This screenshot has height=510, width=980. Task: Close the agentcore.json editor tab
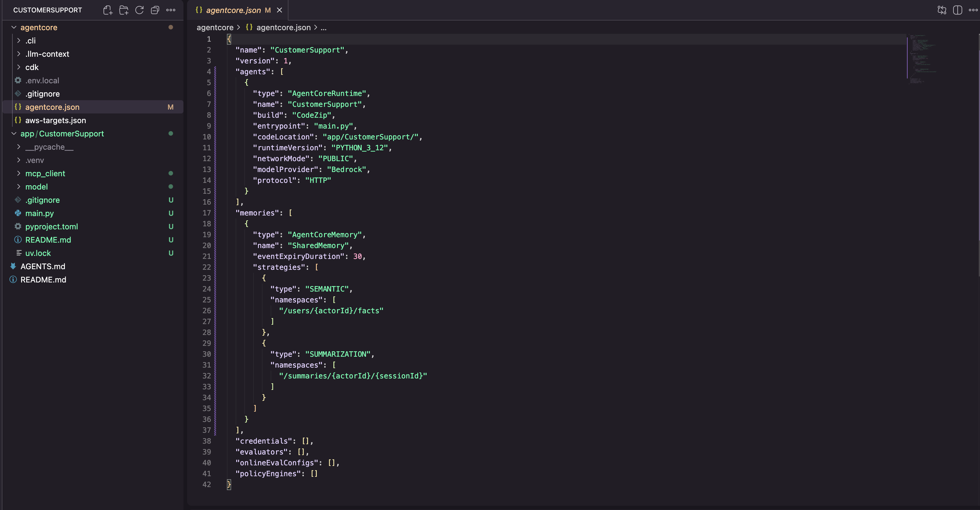point(280,10)
